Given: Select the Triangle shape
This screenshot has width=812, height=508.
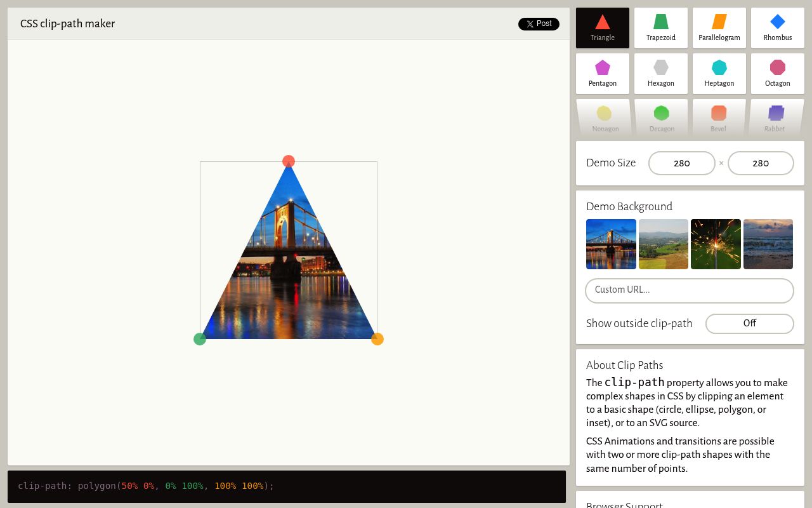Looking at the screenshot, I should pos(602,28).
